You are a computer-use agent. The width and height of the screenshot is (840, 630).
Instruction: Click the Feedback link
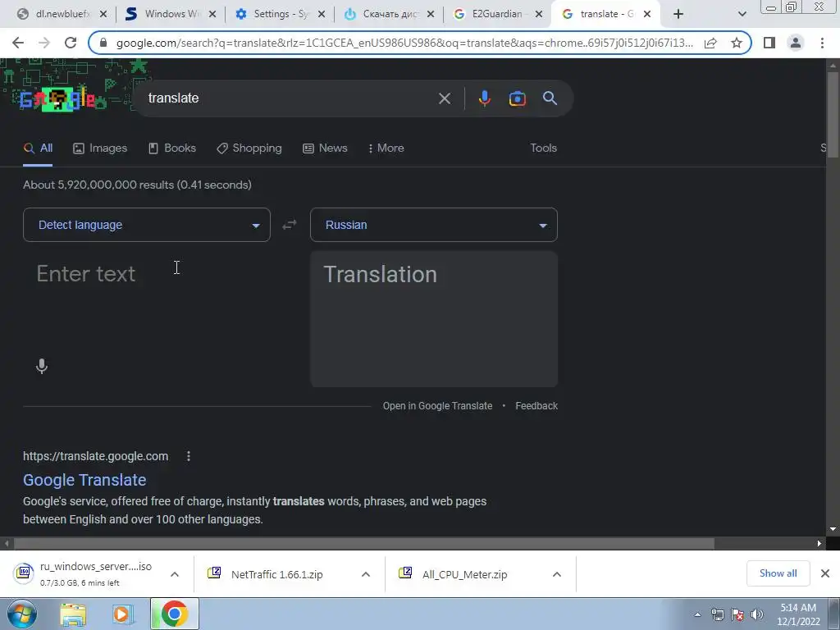(536, 406)
